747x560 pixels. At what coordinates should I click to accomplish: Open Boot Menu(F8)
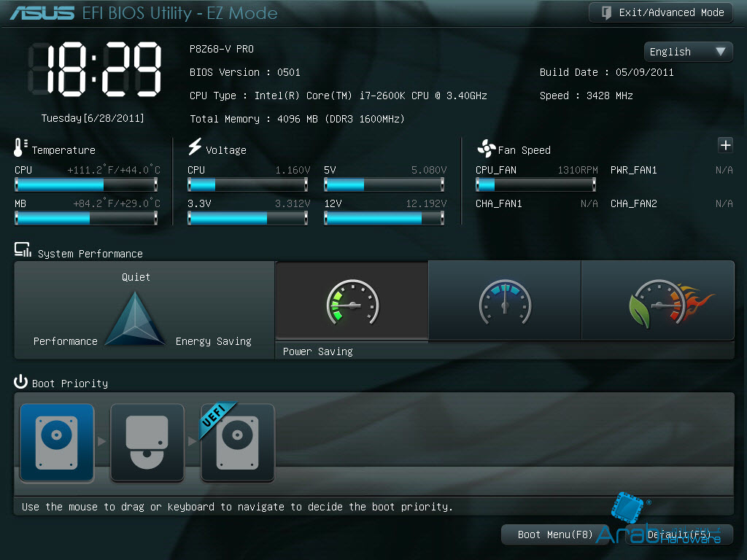click(555, 534)
